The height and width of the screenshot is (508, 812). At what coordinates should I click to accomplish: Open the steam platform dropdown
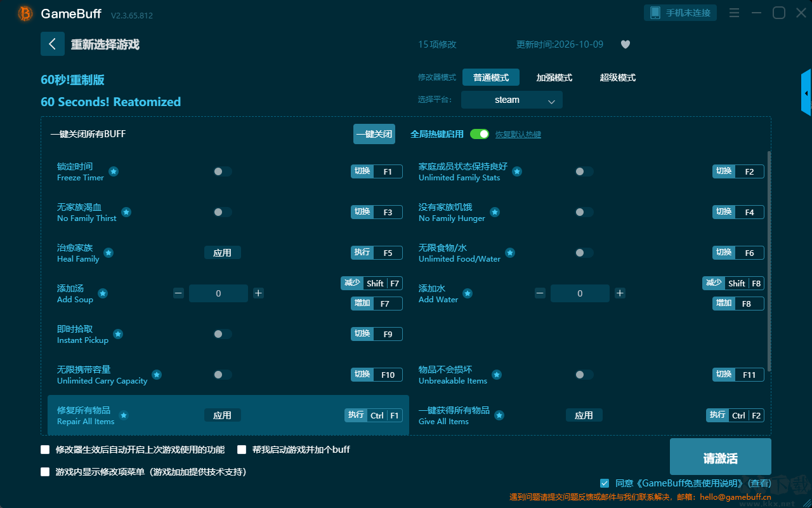[x=512, y=100]
